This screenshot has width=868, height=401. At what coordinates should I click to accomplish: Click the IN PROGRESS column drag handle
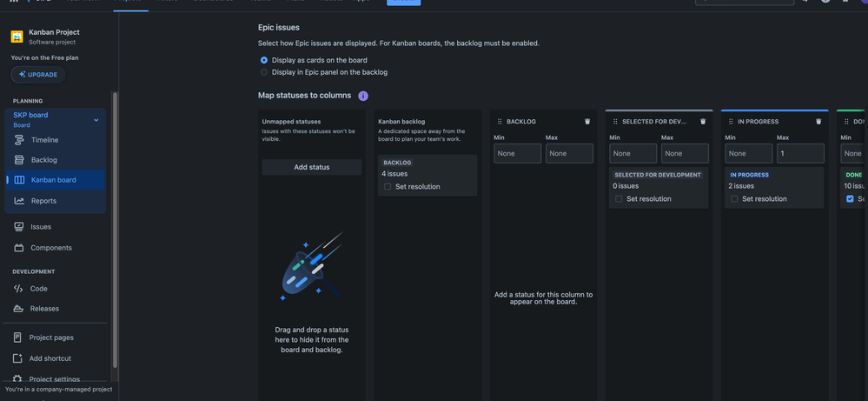pos(732,121)
